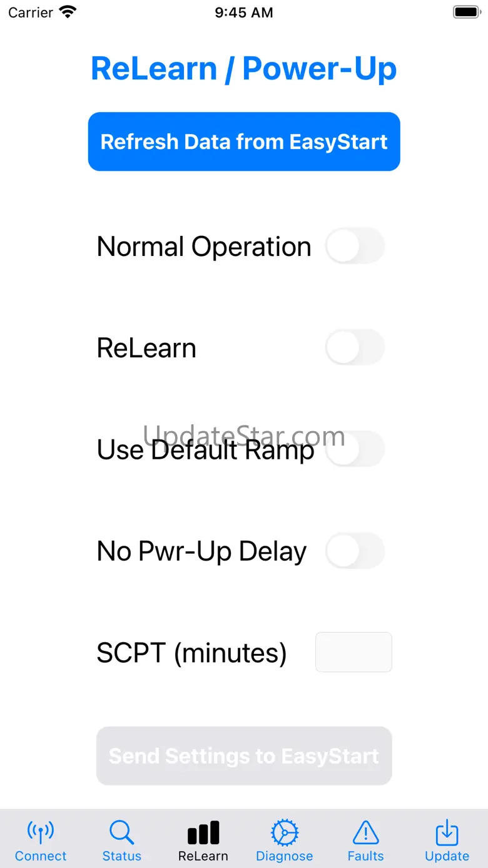Tap the battery icon in status bar
This screenshot has height=868, width=488.
tap(465, 12)
